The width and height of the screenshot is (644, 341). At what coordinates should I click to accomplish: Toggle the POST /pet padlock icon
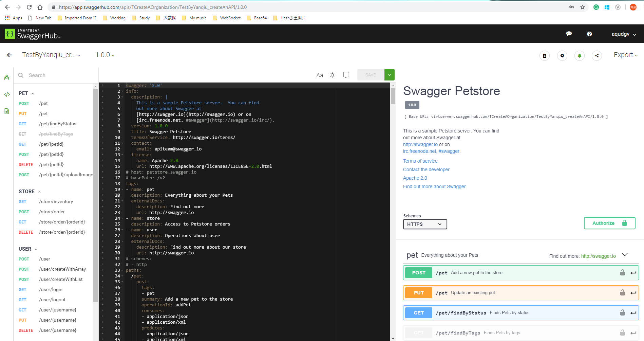(623, 272)
